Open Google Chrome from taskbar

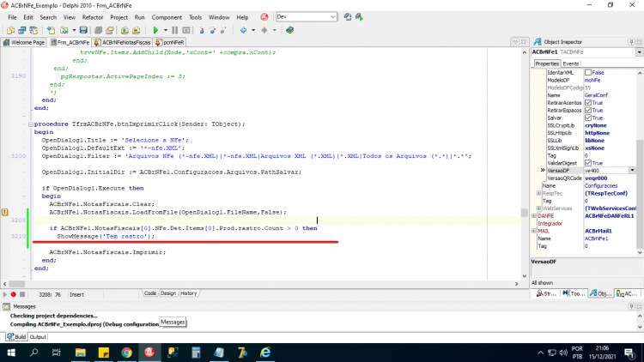tap(126, 353)
